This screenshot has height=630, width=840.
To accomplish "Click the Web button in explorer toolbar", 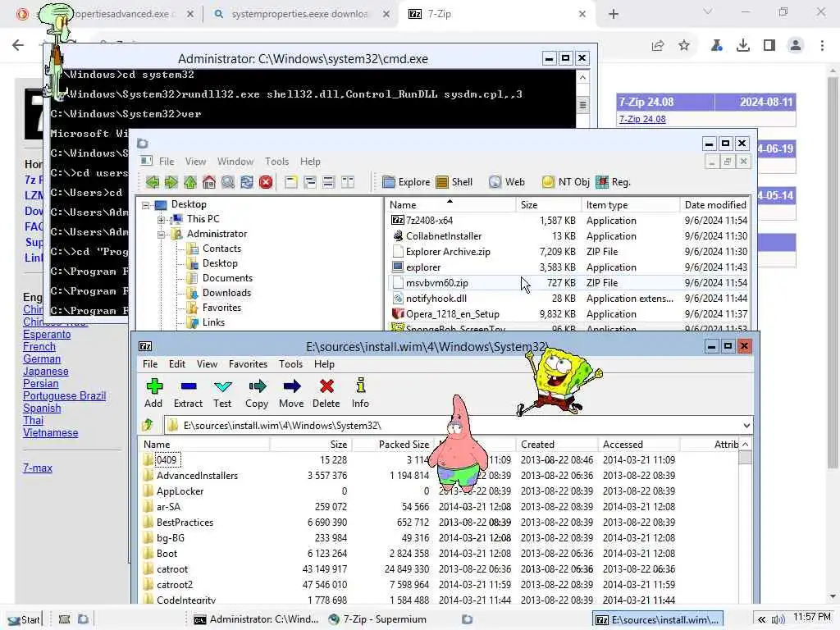I will coord(507,182).
